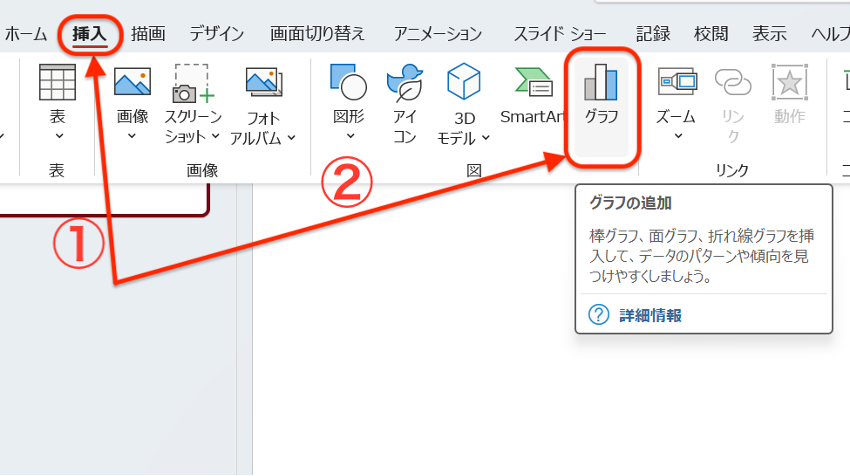Image resolution: width=850 pixels, height=476 pixels.
Task: Click the Photo Album (フォト アルバム) icon
Action: pyautogui.click(x=264, y=82)
